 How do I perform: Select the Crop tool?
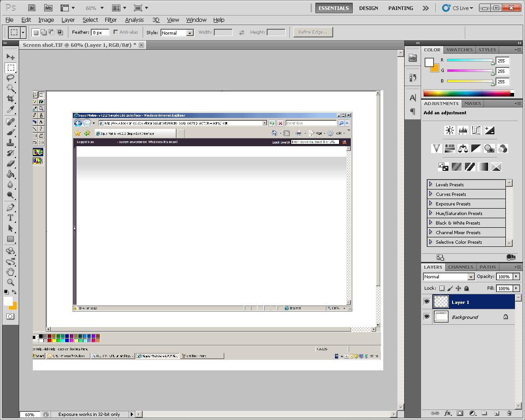point(10,99)
